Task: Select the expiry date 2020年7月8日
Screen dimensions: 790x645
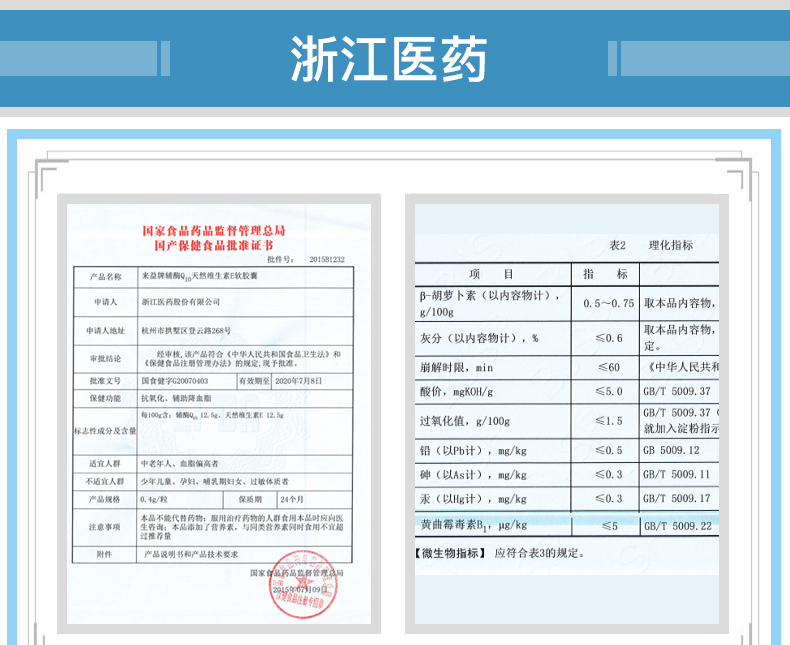Action: pyautogui.click(x=298, y=381)
